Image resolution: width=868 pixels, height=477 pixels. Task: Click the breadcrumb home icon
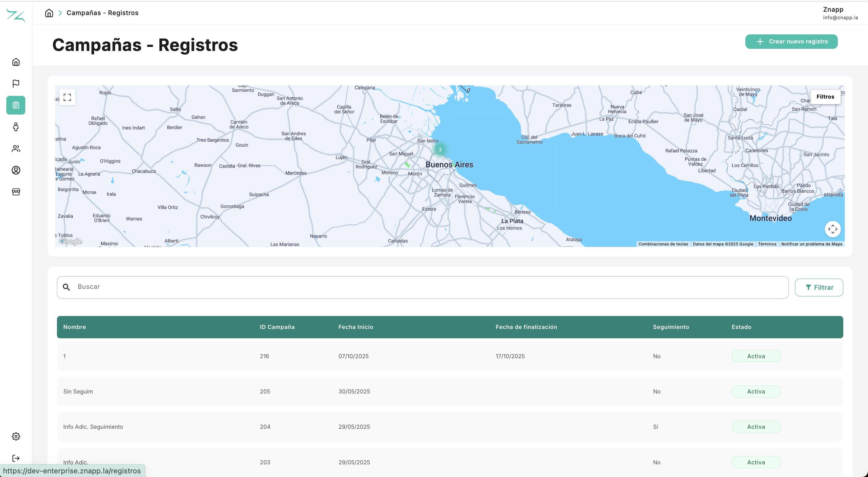[49, 13]
